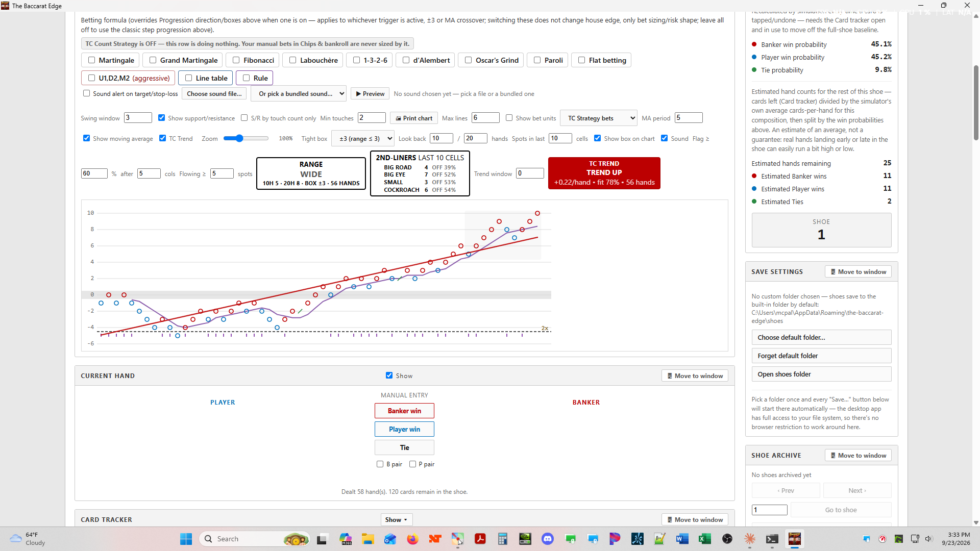Open network display icon in system tray
The image size is (980, 551).
point(915,539)
